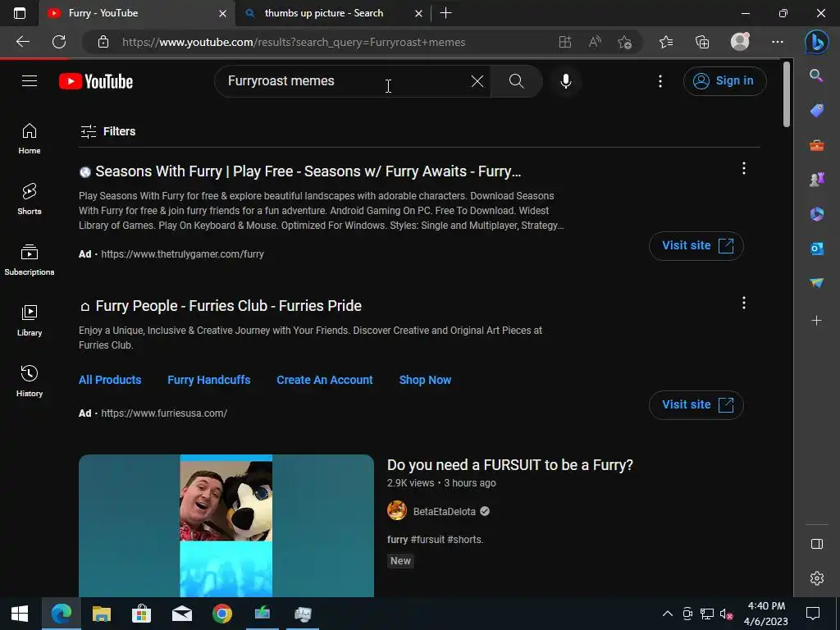Click Furry Handcuffs link
This screenshot has height=630, width=840.
coord(209,380)
